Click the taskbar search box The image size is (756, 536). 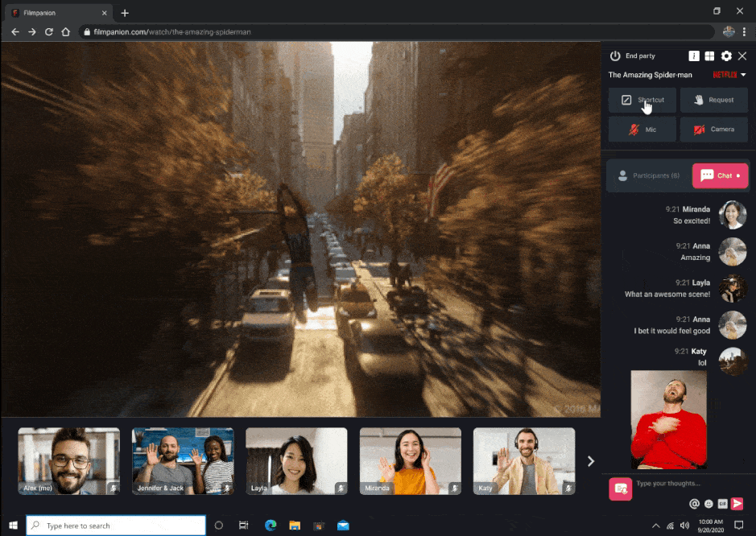click(116, 526)
